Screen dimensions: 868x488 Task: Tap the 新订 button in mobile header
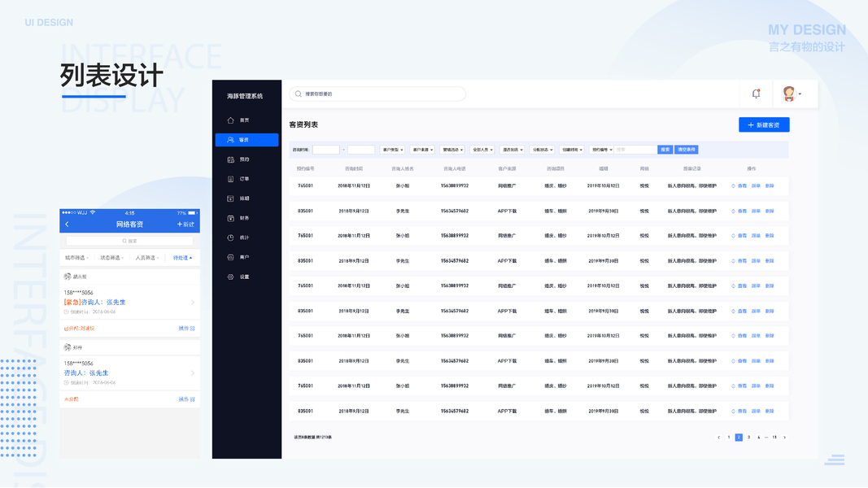[185, 224]
